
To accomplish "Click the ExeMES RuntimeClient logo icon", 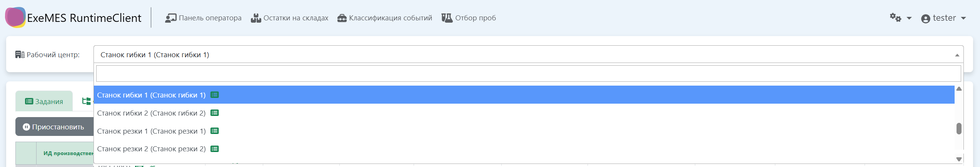I will pyautogui.click(x=15, y=17).
